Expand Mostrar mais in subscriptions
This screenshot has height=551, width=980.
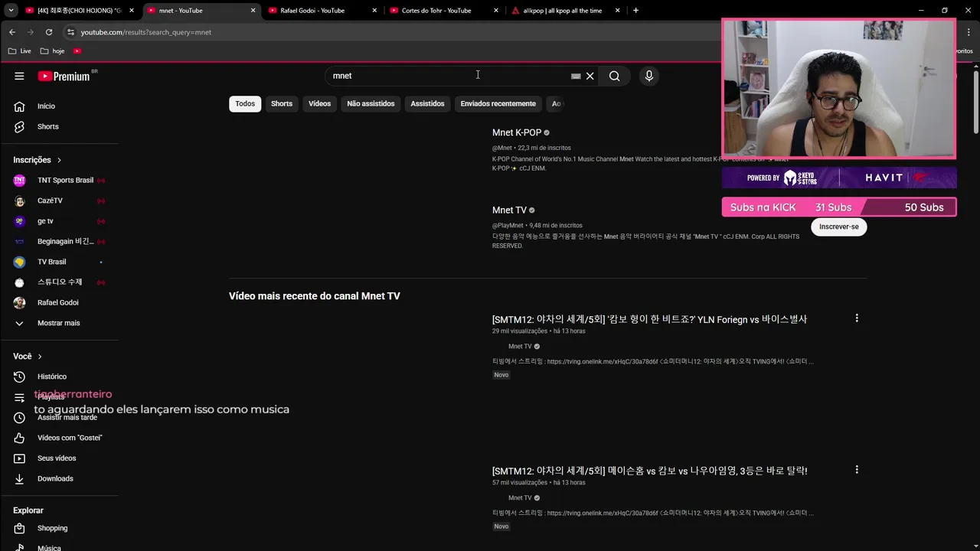[x=59, y=323]
